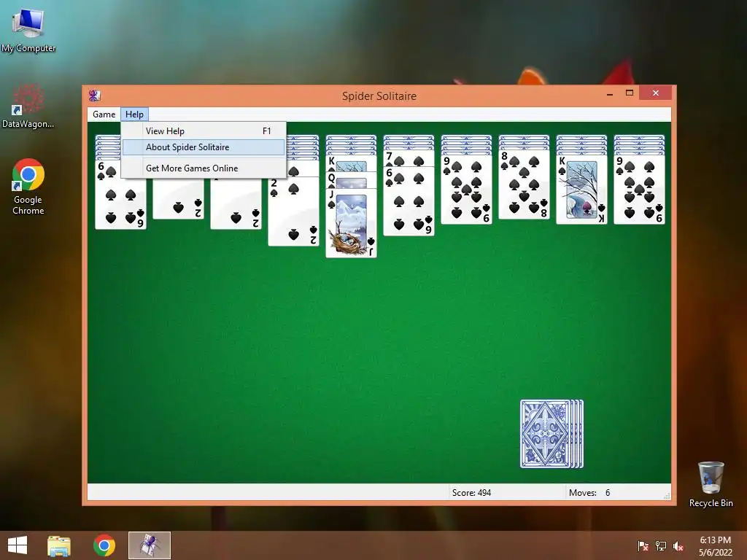747x560 pixels.
Task: Minimize the Spider Solitaire window
Action: (x=610, y=93)
